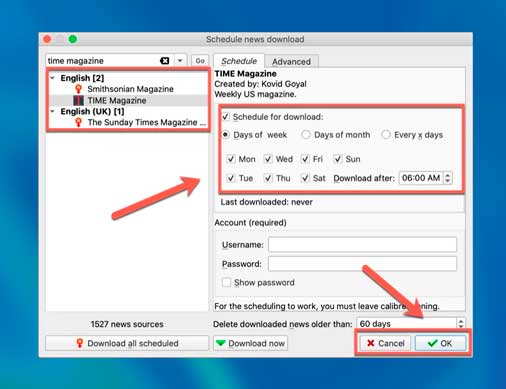Click the 60 days stepper arrows
Image resolution: width=506 pixels, height=389 pixels.
[461, 323]
